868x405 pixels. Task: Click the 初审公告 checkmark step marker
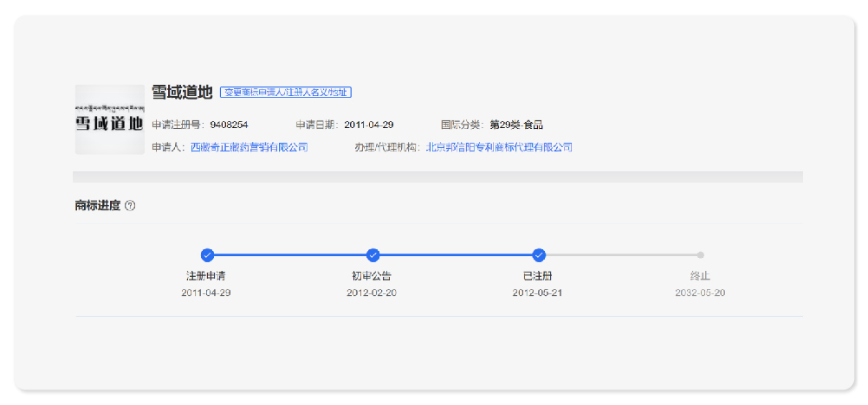372,255
